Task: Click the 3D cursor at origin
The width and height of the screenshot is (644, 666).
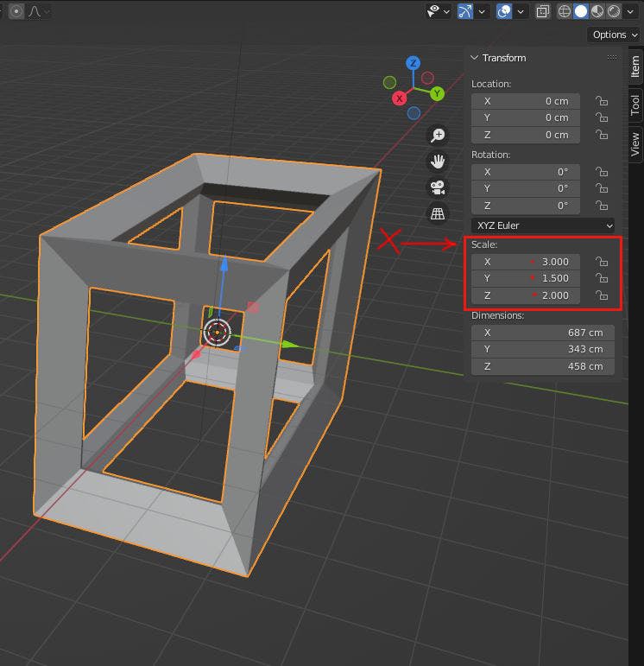Action: click(218, 333)
